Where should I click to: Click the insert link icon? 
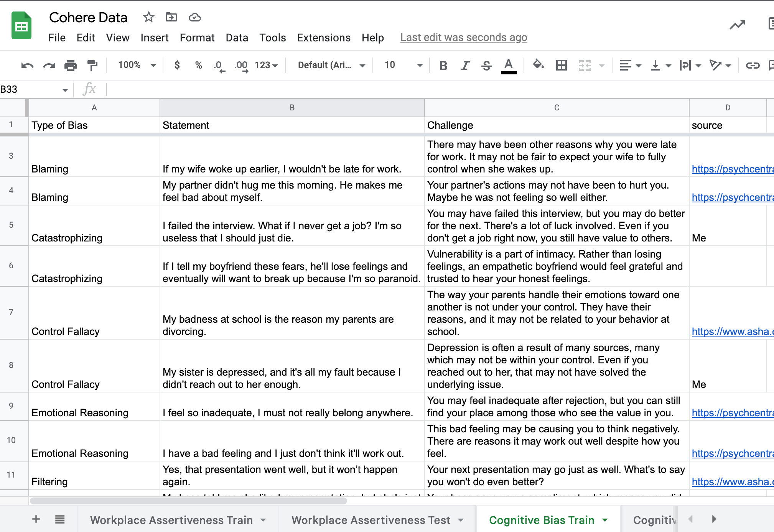tap(752, 66)
